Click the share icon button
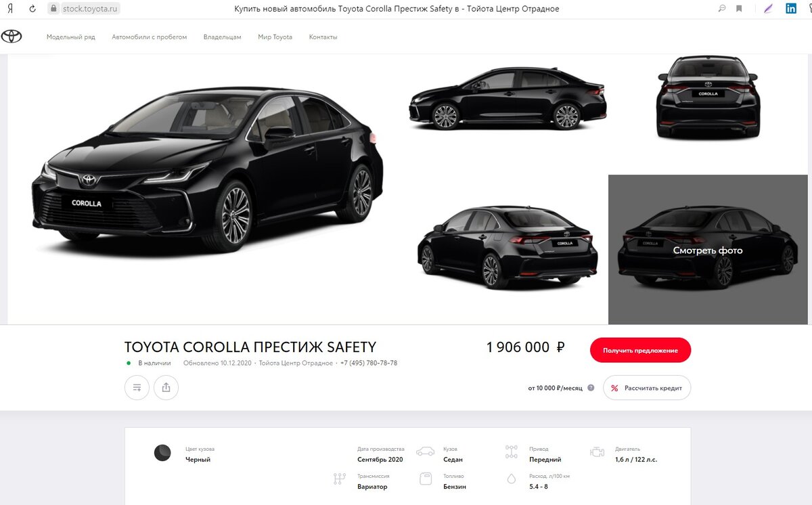Viewport: 812px width, 505px height. [x=166, y=388]
